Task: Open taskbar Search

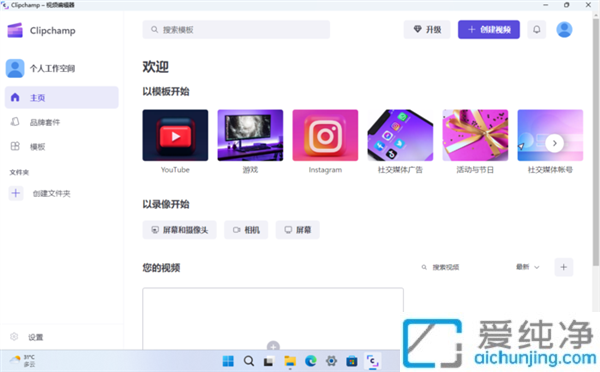Action: (249, 361)
